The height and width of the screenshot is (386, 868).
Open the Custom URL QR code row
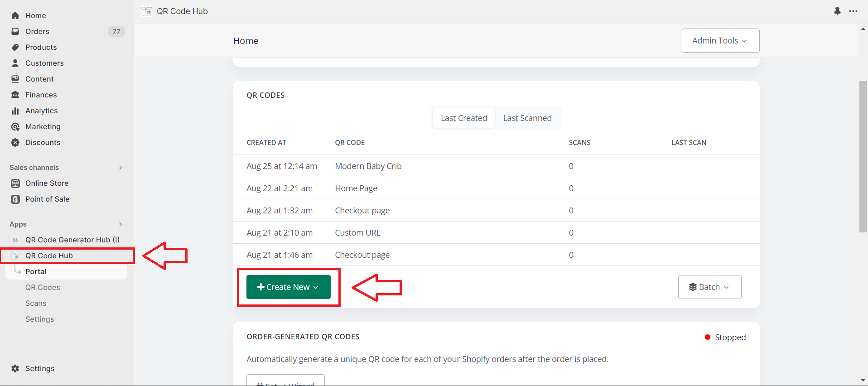496,232
